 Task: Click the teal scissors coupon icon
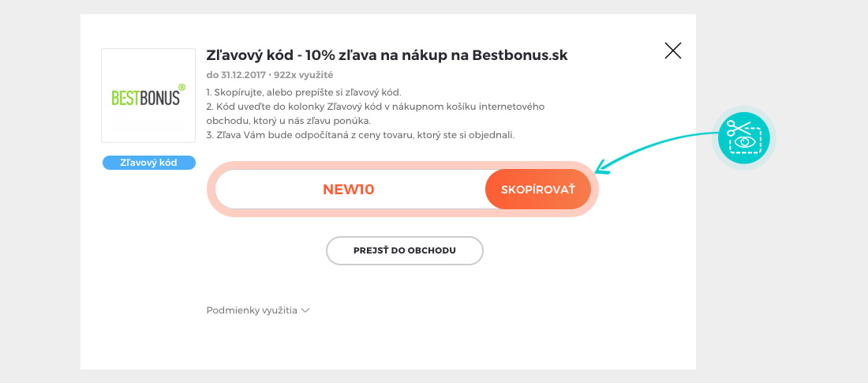(744, 137)
